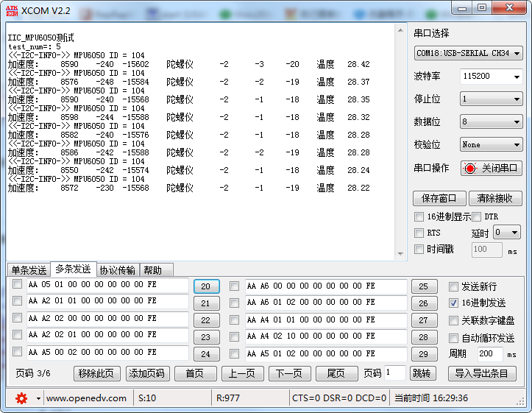Click send button 22

pyautogui.click(x=206, y=320)
